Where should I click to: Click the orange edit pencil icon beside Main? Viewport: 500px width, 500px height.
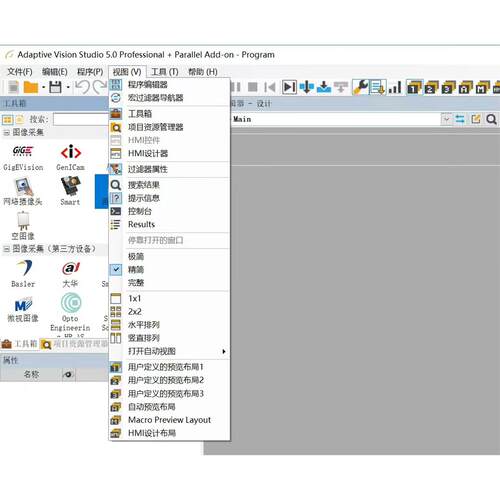click(x=476, y=119)
